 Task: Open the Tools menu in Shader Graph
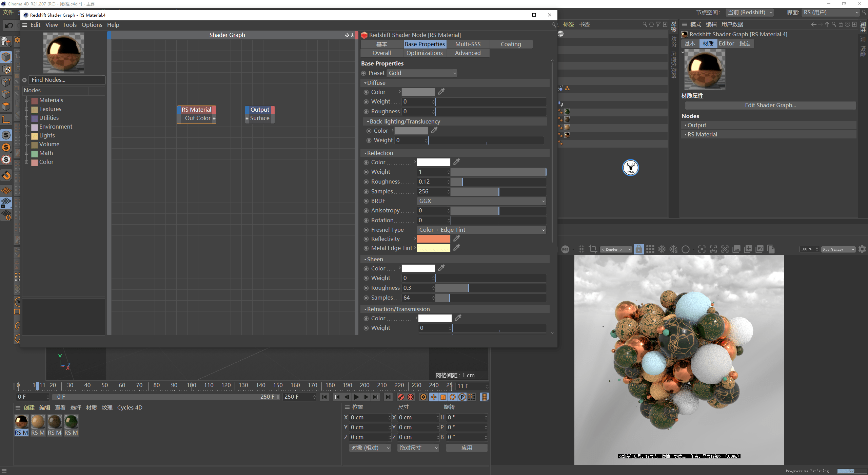(x=70, y=25)
